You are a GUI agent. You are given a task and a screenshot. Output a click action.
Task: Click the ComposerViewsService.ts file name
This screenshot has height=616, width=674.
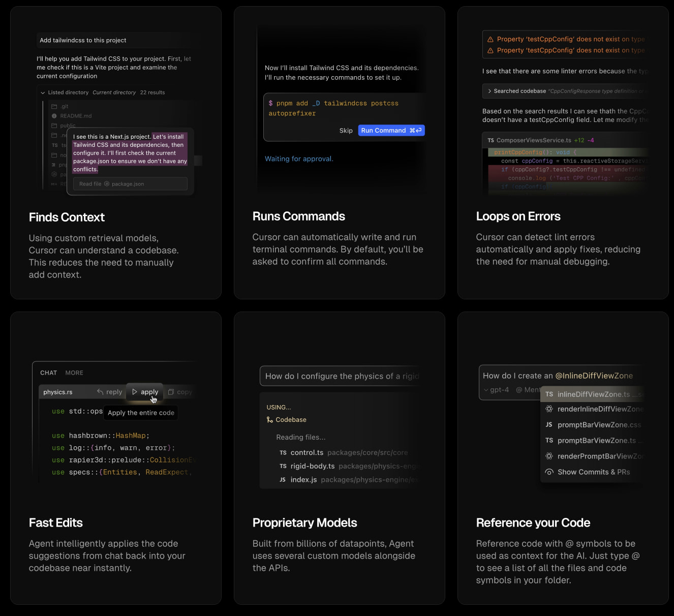point(534,140)
